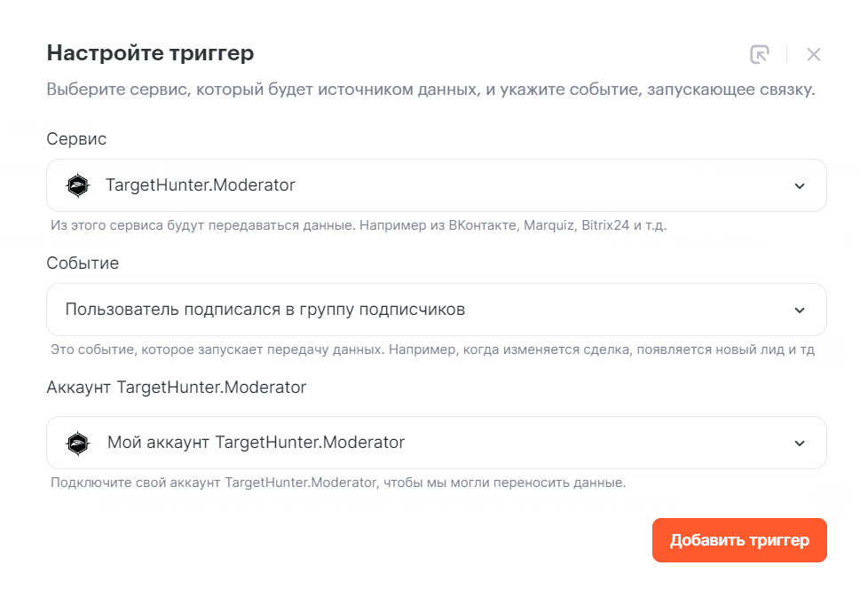Click the TargetHunter logo in account field
Image resolution: width=868 pixels, height=589 pixels.
tap(78, 443)
